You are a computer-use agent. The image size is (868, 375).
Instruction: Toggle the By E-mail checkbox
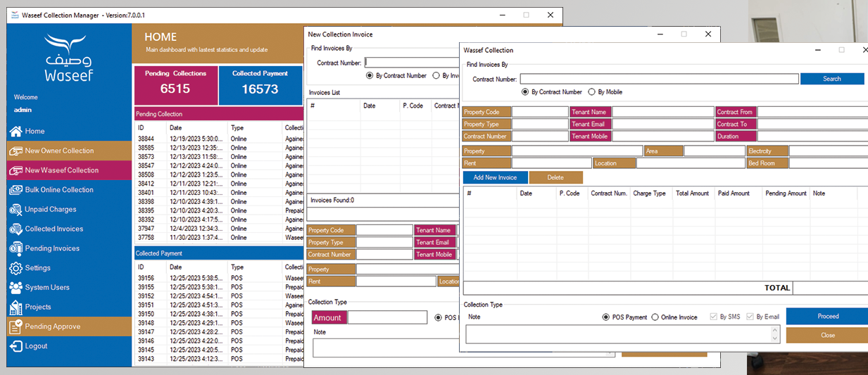point(750,317)
